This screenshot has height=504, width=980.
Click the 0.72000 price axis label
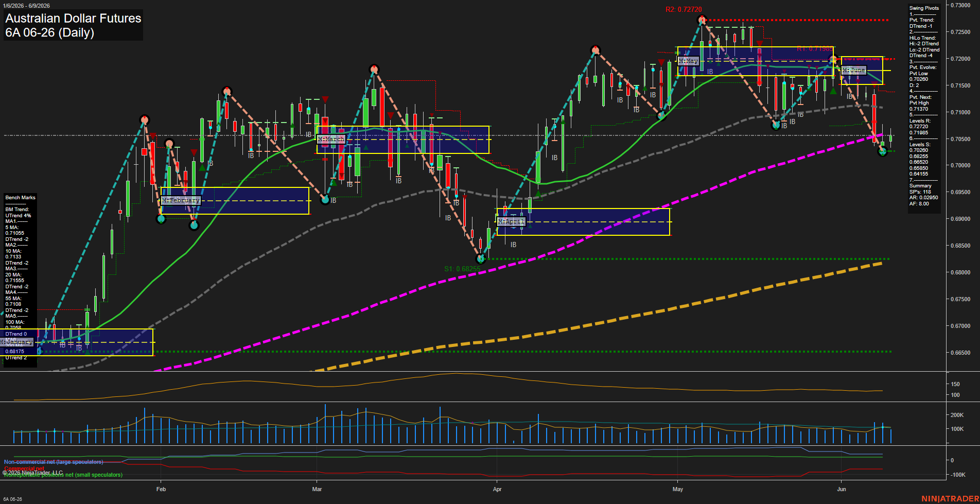pos(960,59)
